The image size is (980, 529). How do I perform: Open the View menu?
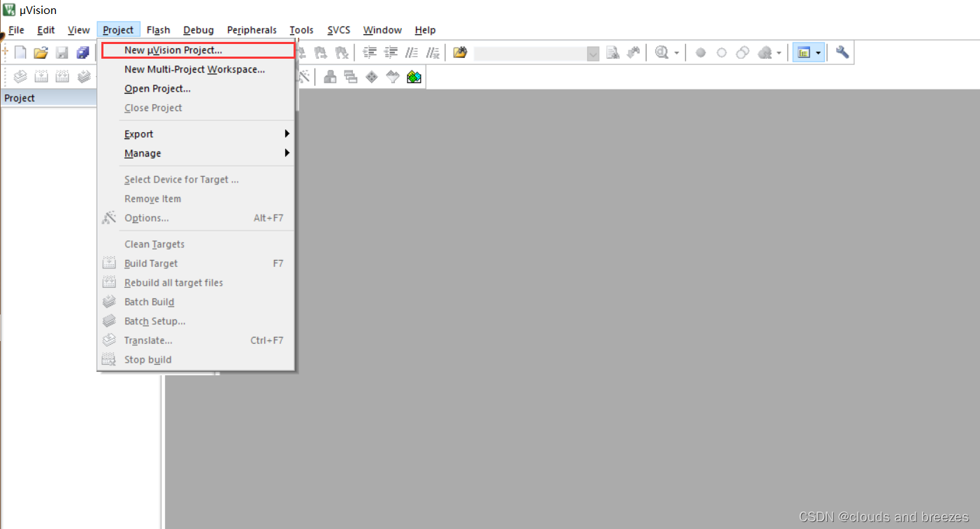[x=78, y=30]
